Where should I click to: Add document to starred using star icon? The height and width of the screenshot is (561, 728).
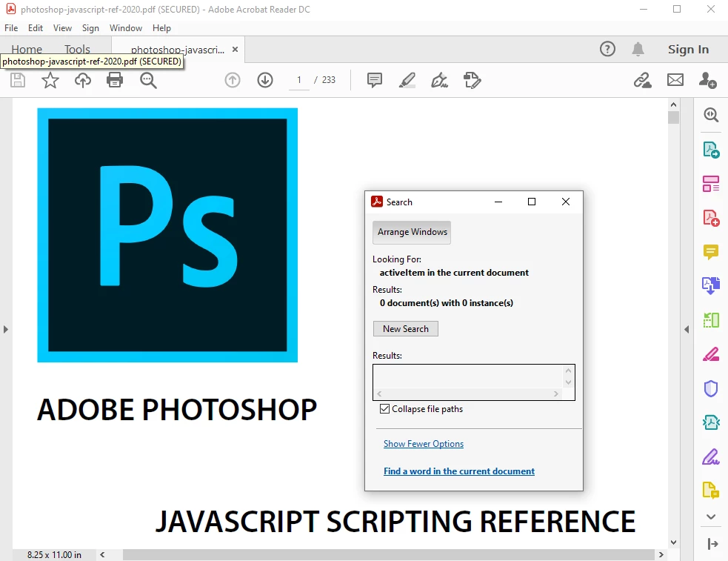[x=50, y=80]
